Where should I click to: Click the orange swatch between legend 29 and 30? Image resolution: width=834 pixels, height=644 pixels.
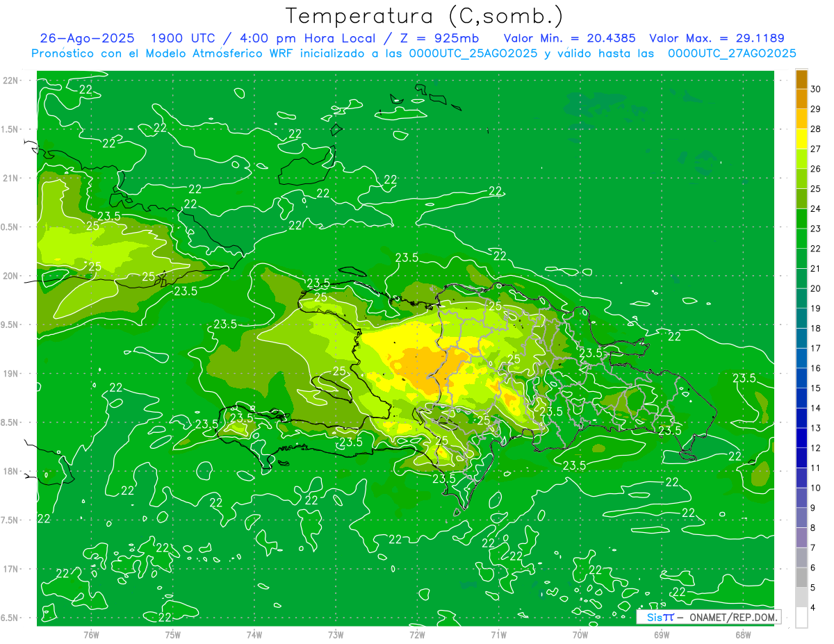tap(801, 99)
